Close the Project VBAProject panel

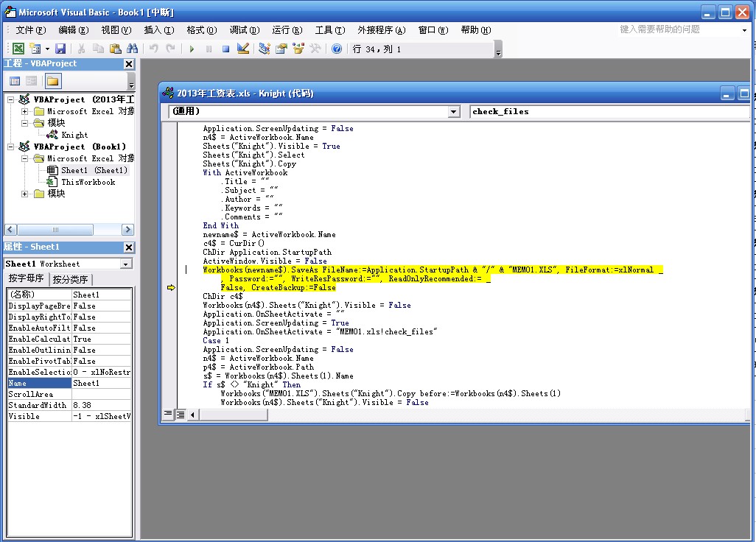(129, 63)
